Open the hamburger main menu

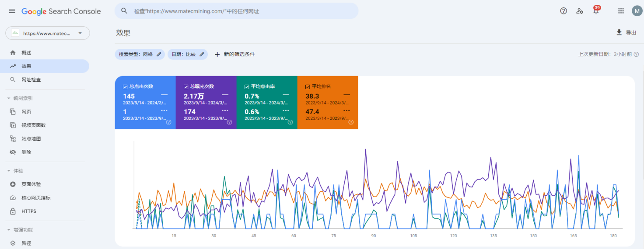click(12, 11)
